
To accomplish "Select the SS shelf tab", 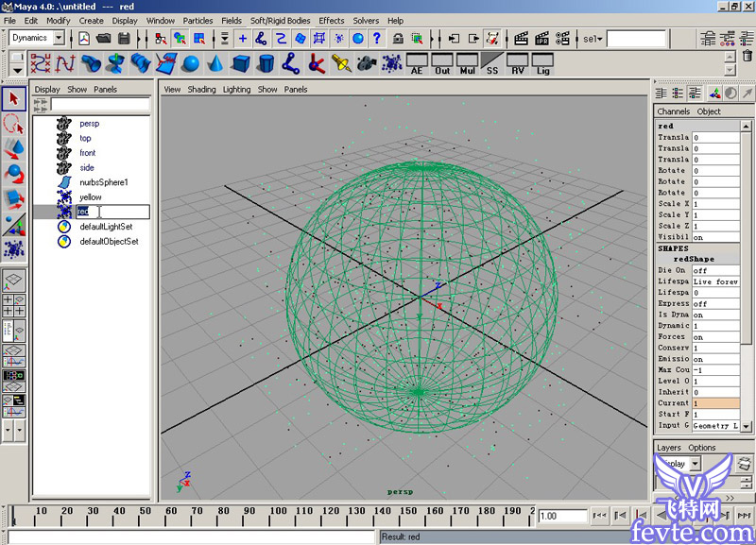I will click(x=491, y=64).
